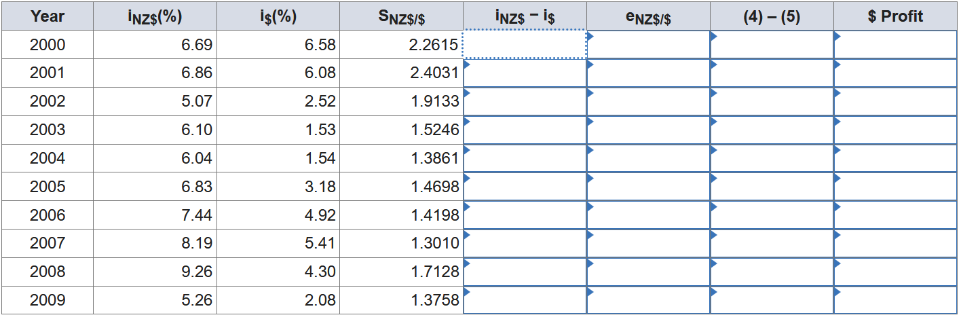The height and width of the screenshot is (330, 980).
Task: Click the Year column header
Action: pyautogui.click(x=48, y=16)
